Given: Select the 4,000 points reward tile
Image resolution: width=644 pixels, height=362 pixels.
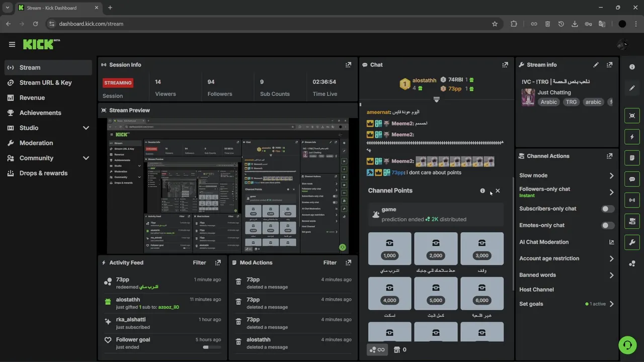Looking at the screenshot, I should tap(389, 293).
